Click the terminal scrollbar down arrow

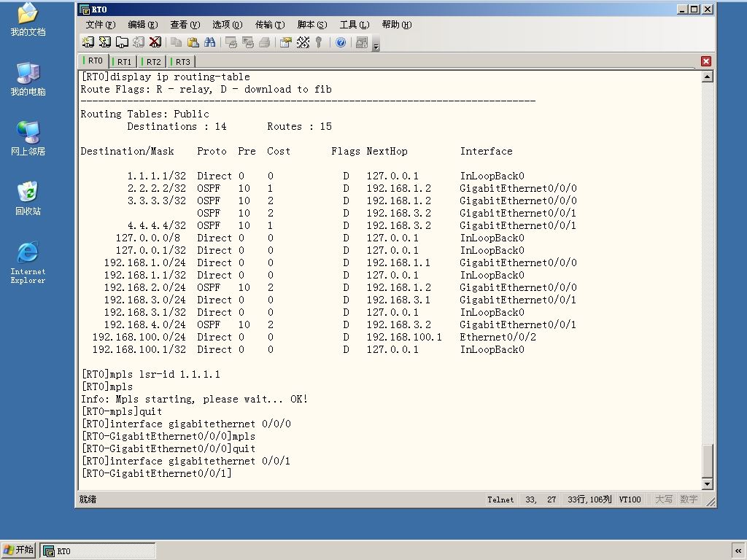pos(708,484)
